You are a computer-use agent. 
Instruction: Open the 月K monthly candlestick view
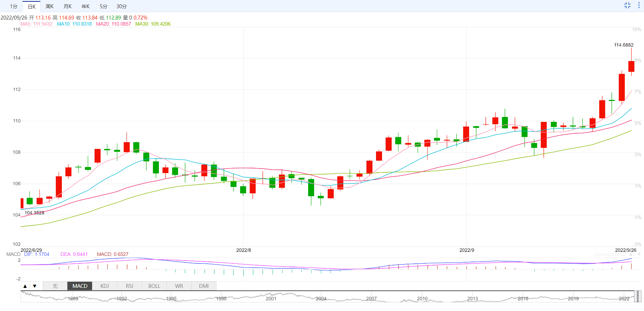(x=68, y=6)
